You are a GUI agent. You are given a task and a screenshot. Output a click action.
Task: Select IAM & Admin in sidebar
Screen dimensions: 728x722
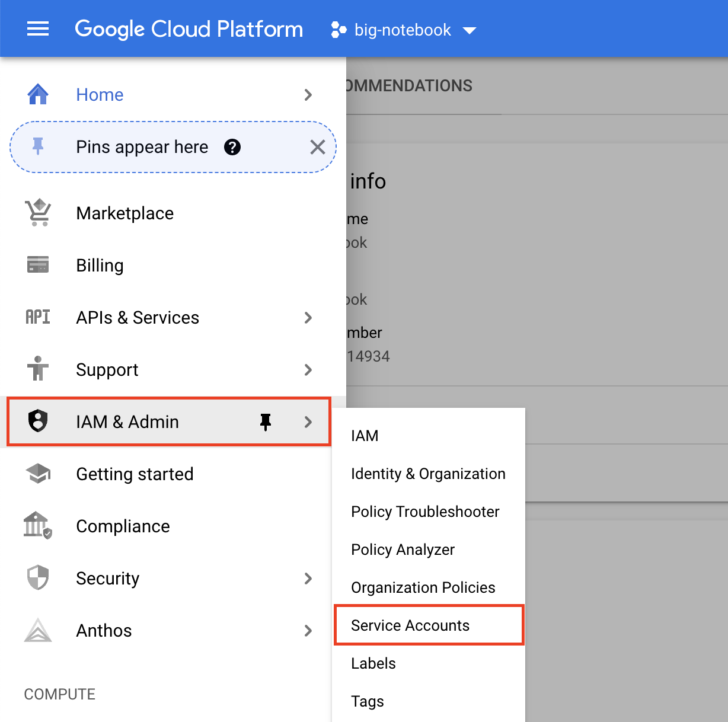tap(127, 422)
